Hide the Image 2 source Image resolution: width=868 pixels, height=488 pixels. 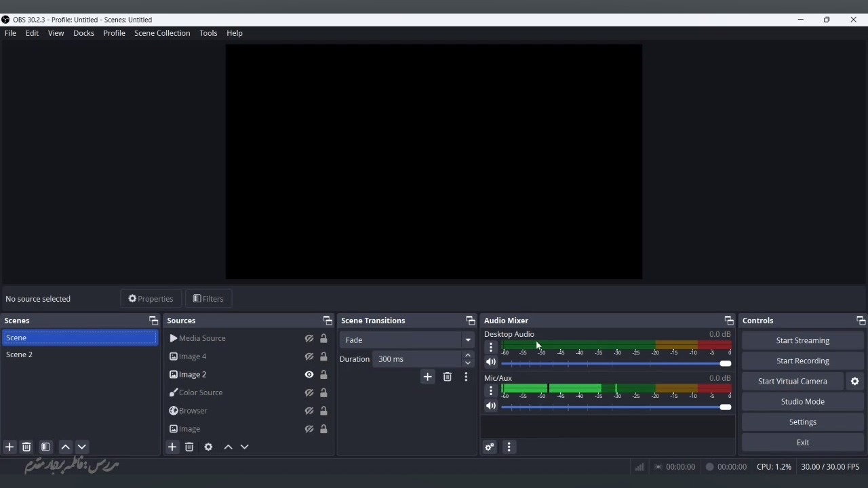click(x=309, y=375)
